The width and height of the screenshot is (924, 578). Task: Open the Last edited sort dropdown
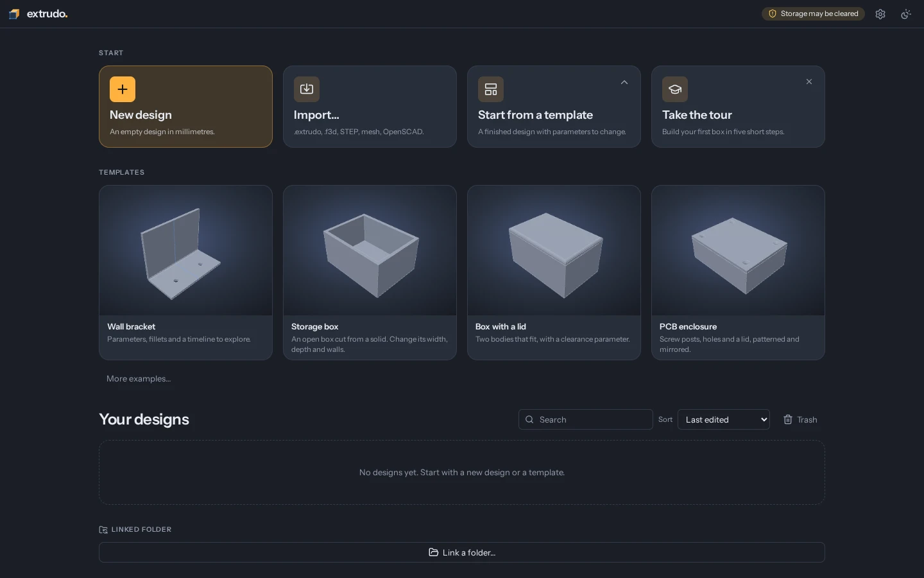pyautogui.click(x=724, y=419)
